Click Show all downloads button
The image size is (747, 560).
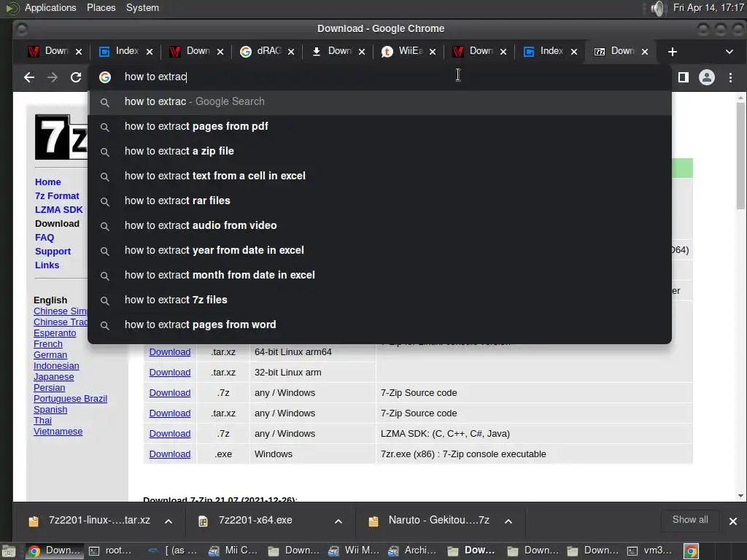pyautogui.click(x=690, y=520)
